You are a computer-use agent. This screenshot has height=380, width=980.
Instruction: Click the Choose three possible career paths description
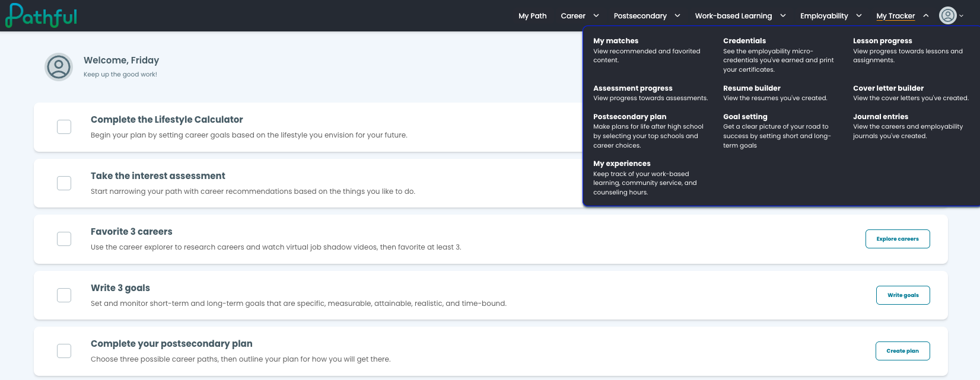[x=240, y=359]
